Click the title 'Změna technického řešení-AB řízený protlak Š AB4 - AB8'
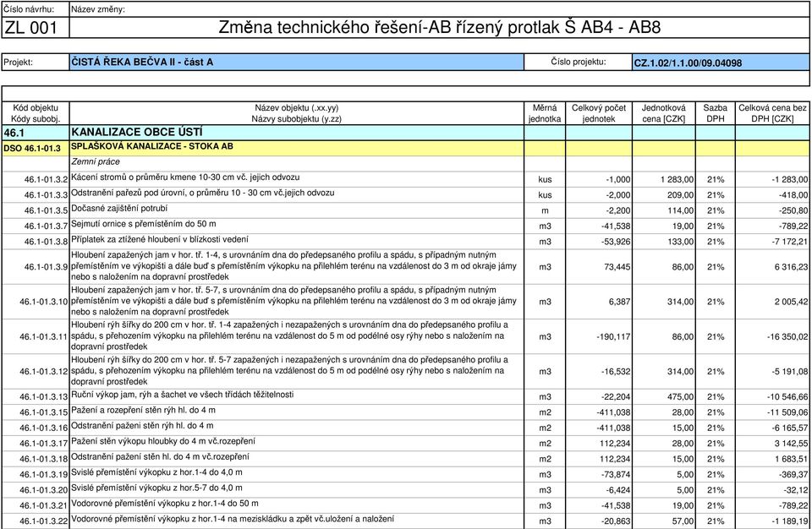This screenshot has width=812, height=529. coord(439,27)
